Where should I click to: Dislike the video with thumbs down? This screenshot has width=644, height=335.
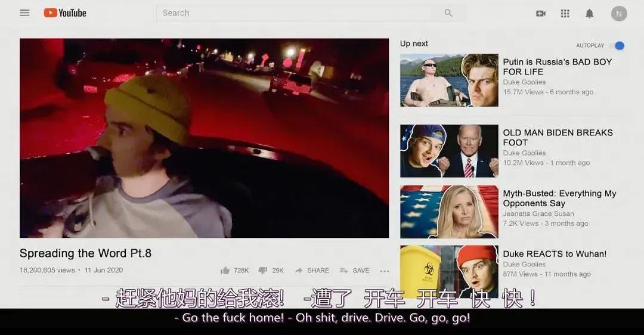[262, 271]
